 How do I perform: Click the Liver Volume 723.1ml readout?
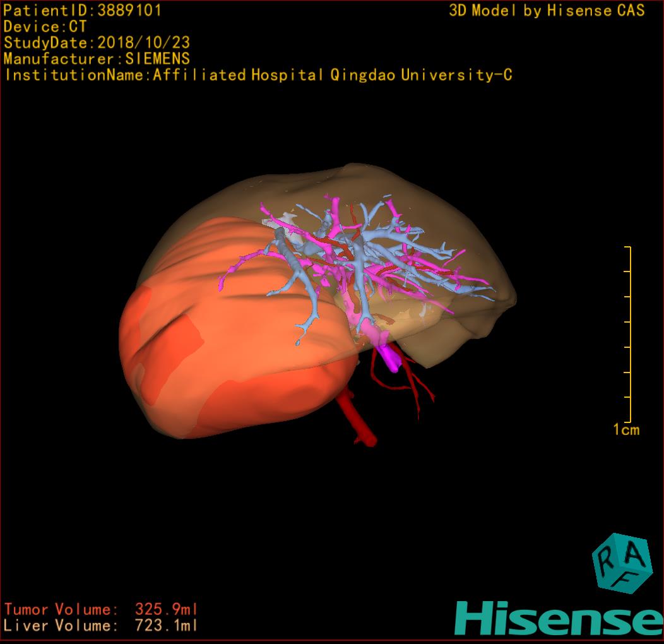click(x=101, y=626)
